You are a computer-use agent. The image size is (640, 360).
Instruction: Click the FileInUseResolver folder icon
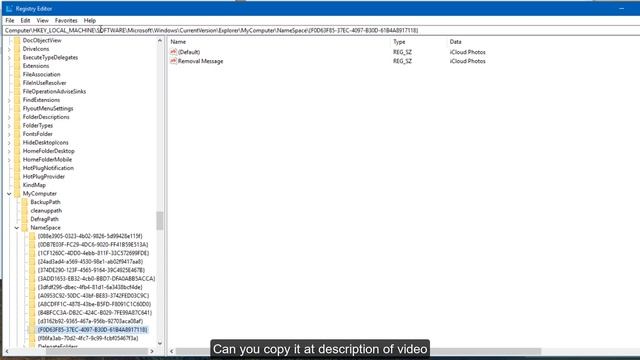[17, 83]
